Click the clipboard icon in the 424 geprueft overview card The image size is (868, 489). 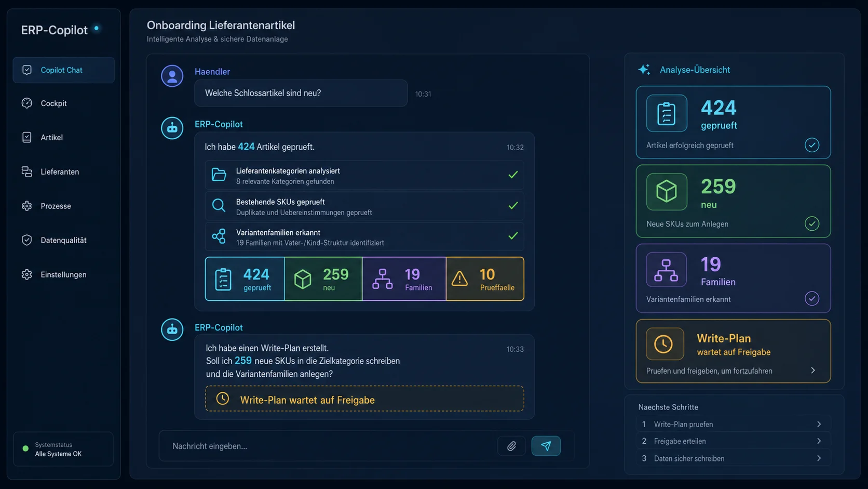[667, 113]
